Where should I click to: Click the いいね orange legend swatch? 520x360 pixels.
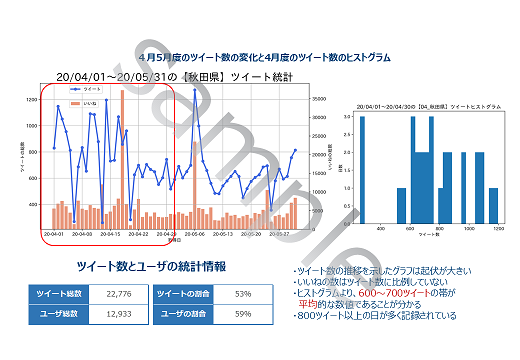pos(76,104)
